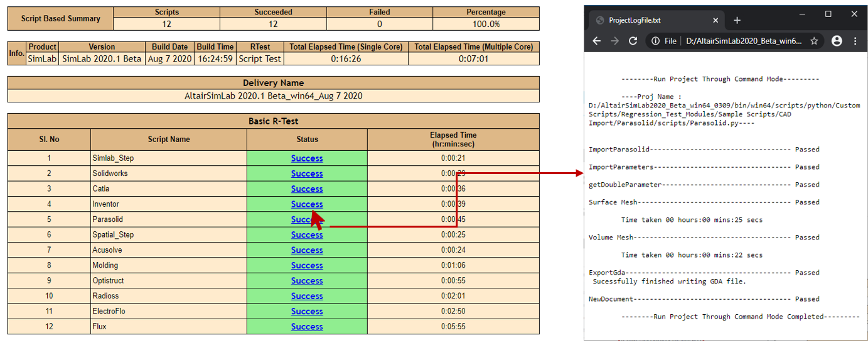The height and width of the screenshot is (345, 868).
Task: Open Success link for Acusolve
Action: click(306, 250)
